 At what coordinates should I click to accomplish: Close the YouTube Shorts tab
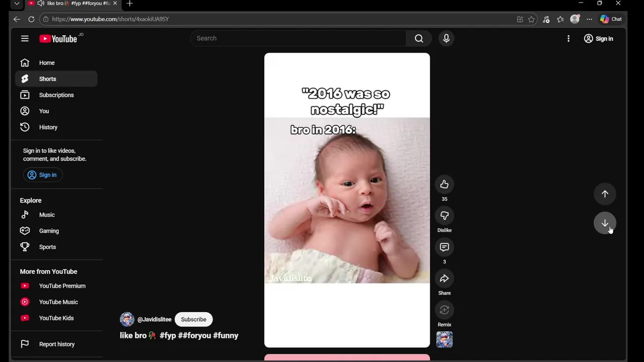point(115,4)
